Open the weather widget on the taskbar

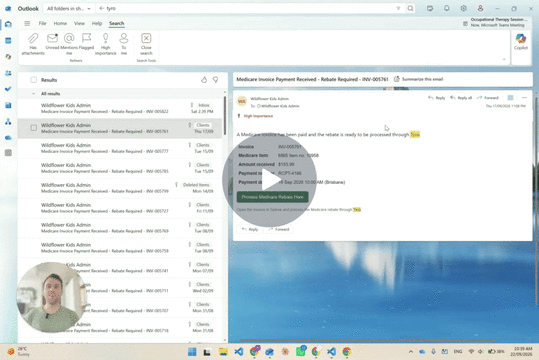pos(19,351)
